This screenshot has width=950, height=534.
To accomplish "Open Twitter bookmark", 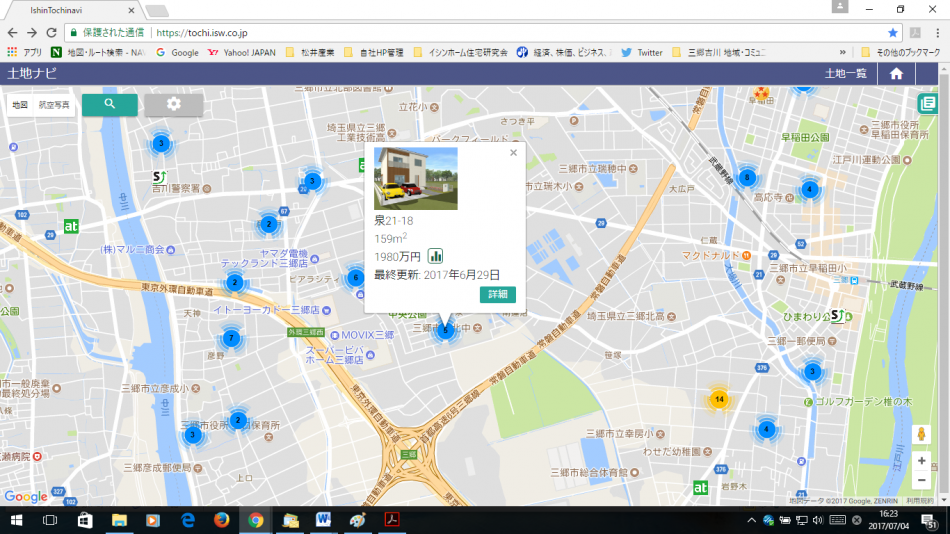I will (642, 53).
